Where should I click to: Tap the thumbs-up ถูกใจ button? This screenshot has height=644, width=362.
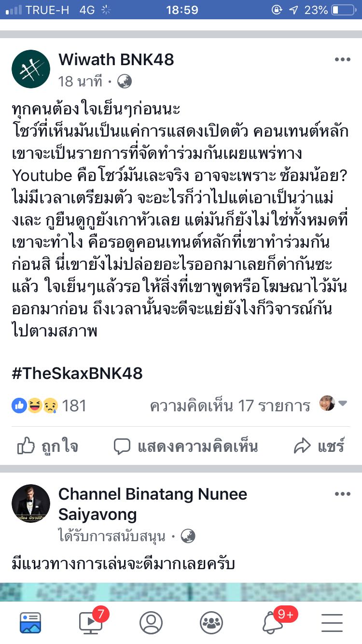click(47, 446)
